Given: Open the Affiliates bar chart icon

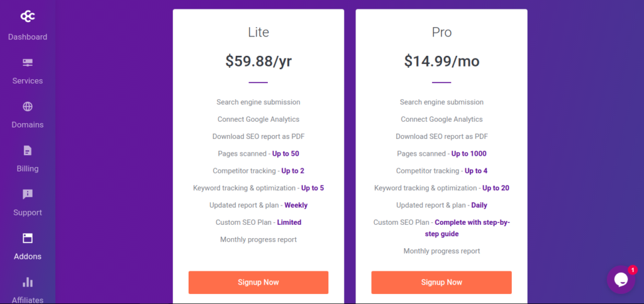Looking at the screenshot, I should 28,282.
